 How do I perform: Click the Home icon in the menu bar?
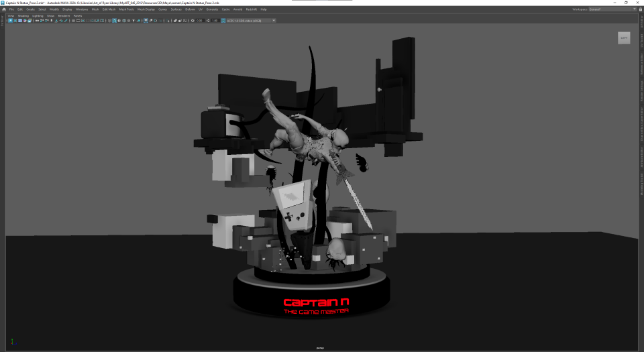(4, 9)
